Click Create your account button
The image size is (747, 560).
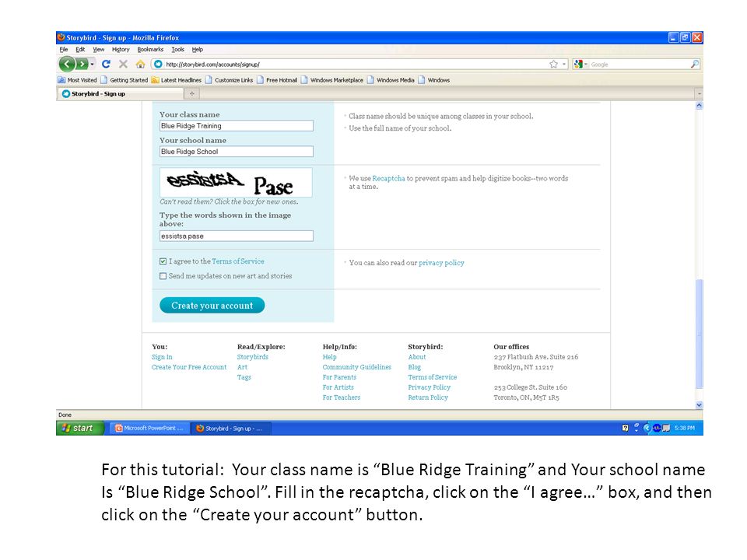[212, 305]
